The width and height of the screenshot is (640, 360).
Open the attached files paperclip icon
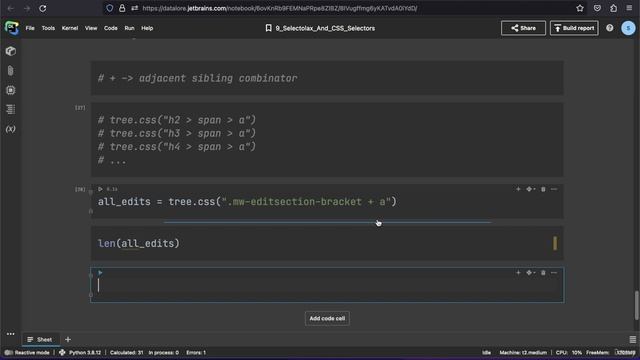pos(11,71)
